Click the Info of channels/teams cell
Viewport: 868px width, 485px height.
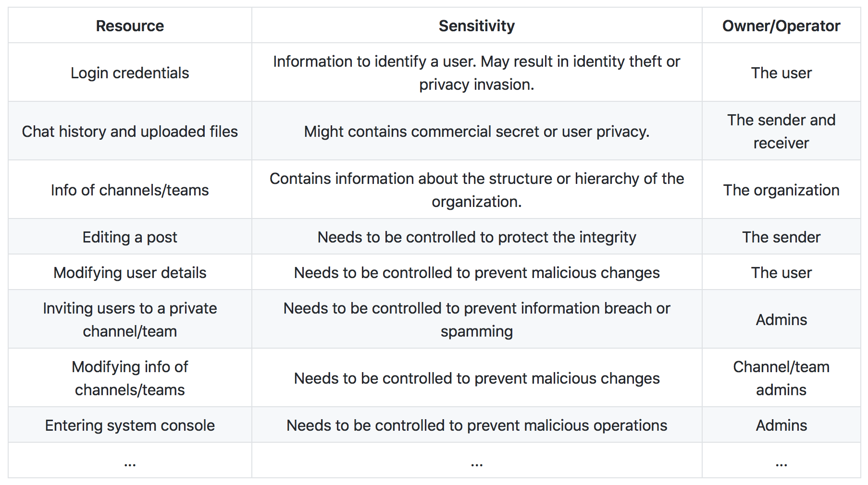coord(130,190)
